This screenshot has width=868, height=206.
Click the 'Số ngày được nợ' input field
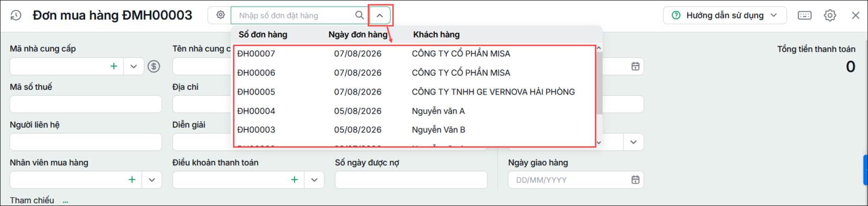(411, 180)
